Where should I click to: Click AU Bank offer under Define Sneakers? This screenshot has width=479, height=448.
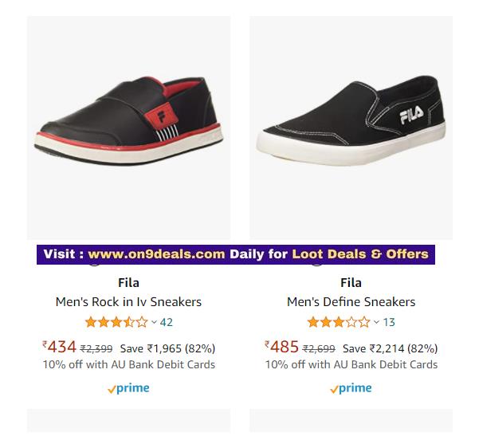tap(351, 364)
